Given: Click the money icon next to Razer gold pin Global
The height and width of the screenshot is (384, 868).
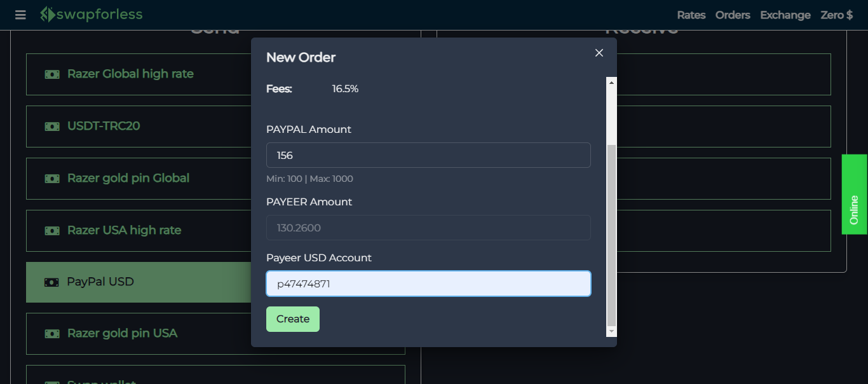Looking at the screenshot, I should (51, 178).
